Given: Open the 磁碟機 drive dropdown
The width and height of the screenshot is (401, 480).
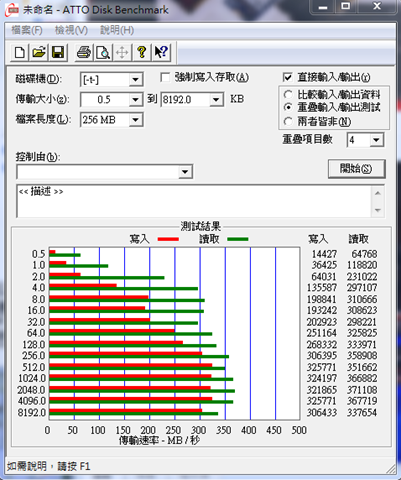Looking at the screenshot, I should 136,80.
